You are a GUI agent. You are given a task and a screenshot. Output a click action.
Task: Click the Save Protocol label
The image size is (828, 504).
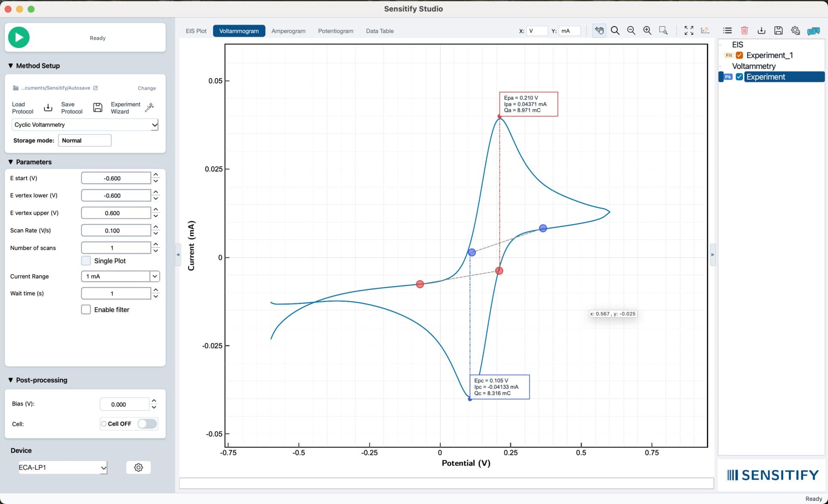[x=72, y=108]
